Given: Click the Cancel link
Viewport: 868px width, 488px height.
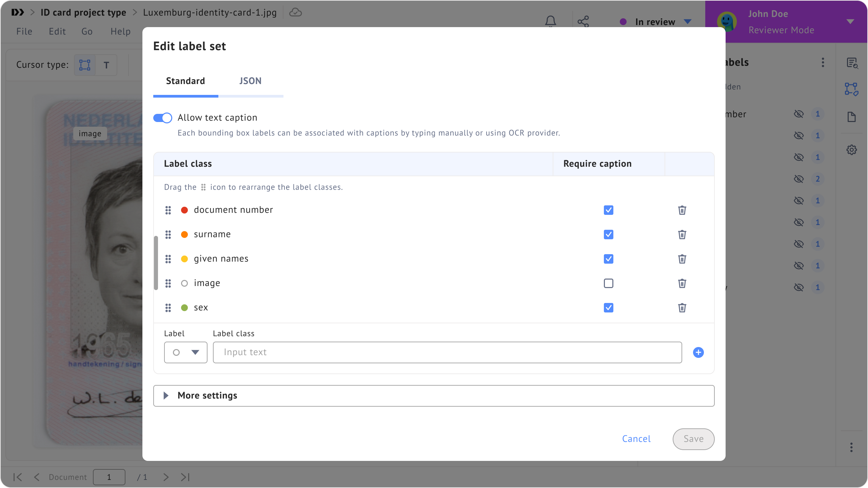Looking at the screenshot, I should (636, 439).
